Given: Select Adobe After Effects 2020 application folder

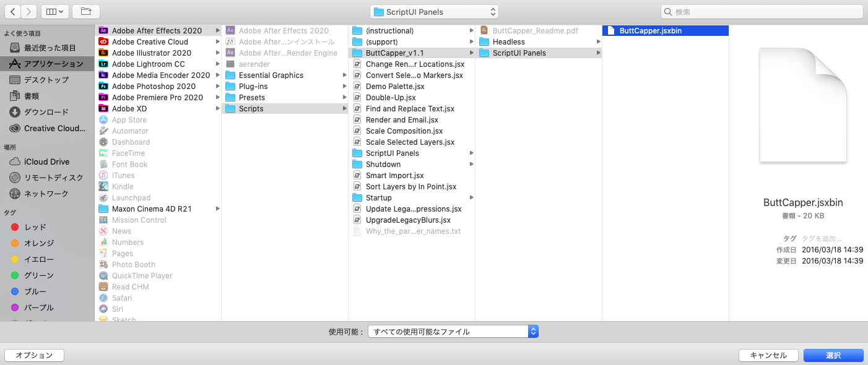Looking at the screenshot, I should coord(158,30).
